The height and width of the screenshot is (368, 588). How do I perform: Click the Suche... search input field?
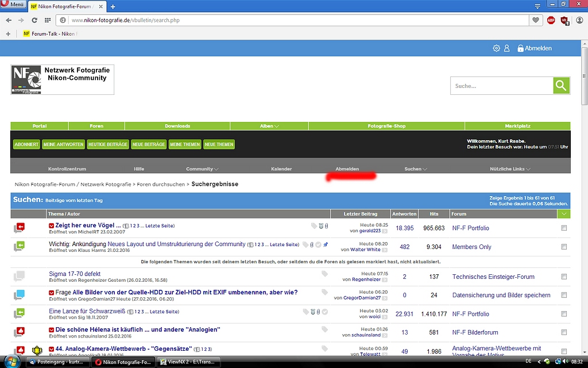pos(502,86)
